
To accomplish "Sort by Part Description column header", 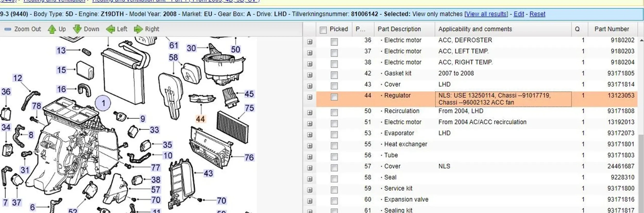I will [404, 29].
